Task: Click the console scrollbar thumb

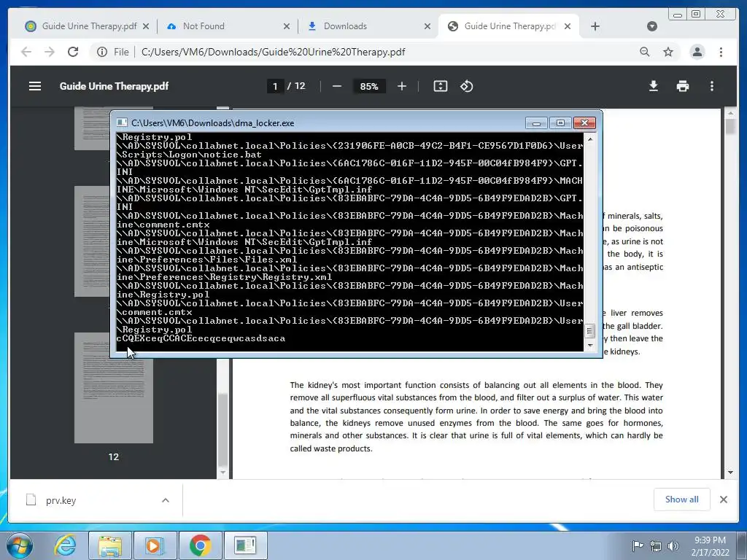Action: tap(589, 330)
